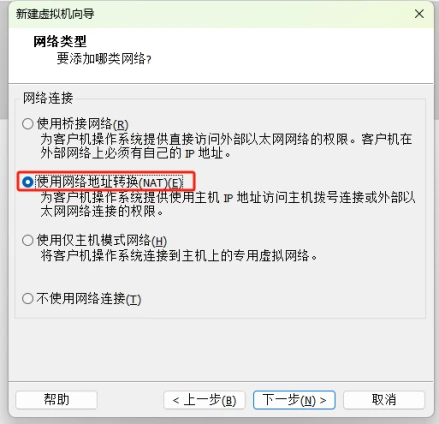This screenshot has width=439, height=424.
Task: Click the 不使用网络连接(T) label text
Action: click(89, 298)
